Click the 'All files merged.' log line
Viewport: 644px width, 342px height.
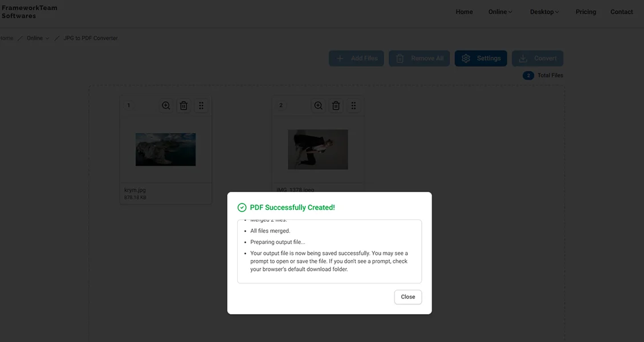click(270, 231)
